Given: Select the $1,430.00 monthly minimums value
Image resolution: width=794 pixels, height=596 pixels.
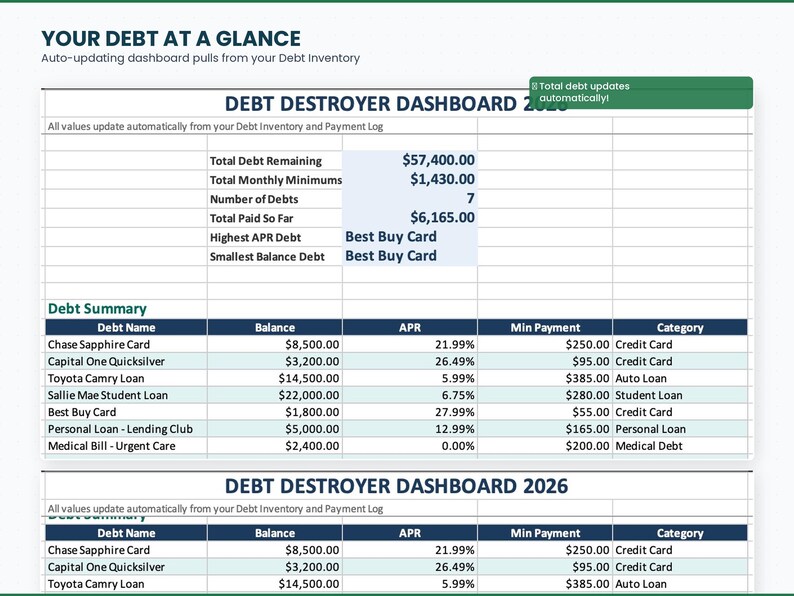Looking at the screenshot, I should pos(410,179).
